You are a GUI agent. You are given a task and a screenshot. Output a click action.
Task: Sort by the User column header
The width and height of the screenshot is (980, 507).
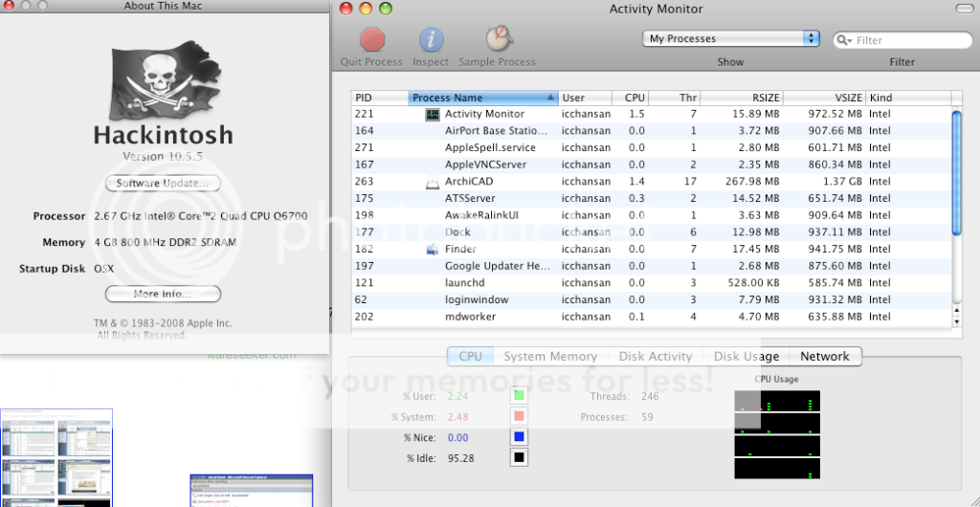tap(585, 98)
